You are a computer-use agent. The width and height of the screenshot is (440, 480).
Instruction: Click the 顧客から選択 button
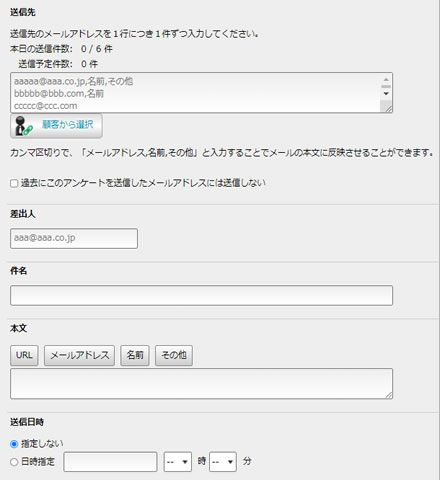click(x=56, y=125)
